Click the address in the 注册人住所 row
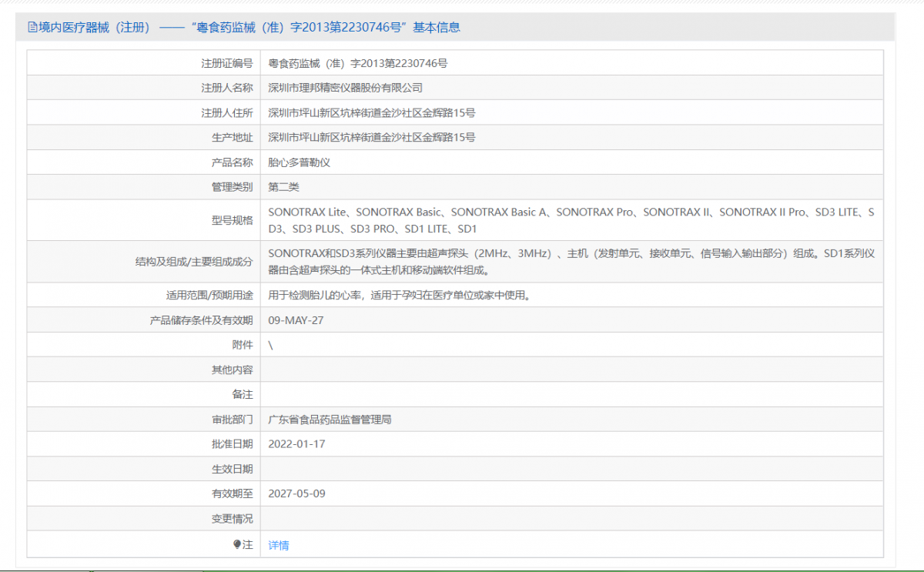This screenshot has height=572, width=924. click(372, 112)
